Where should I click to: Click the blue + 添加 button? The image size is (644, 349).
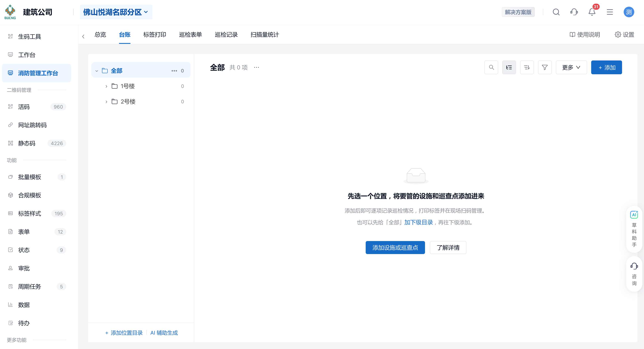606,67
